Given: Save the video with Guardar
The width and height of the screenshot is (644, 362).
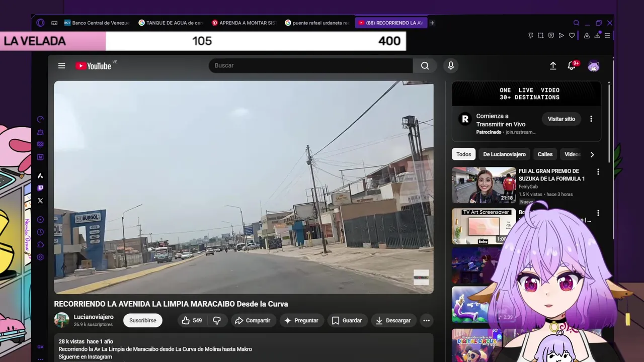Looking at the screenshot, I should [347, 320].
